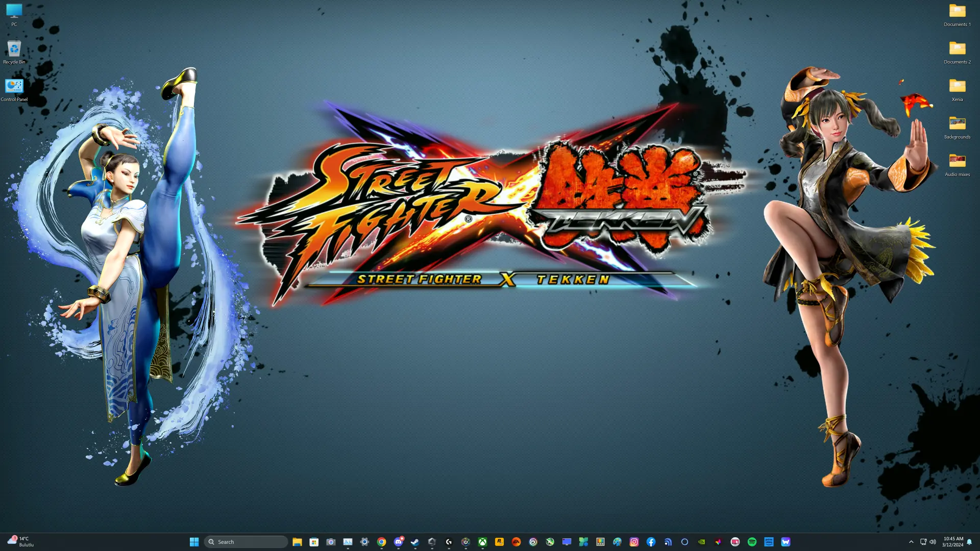
Task: Click the taskbar Search box
Action: pyautogui.click(x=246, y=542)
